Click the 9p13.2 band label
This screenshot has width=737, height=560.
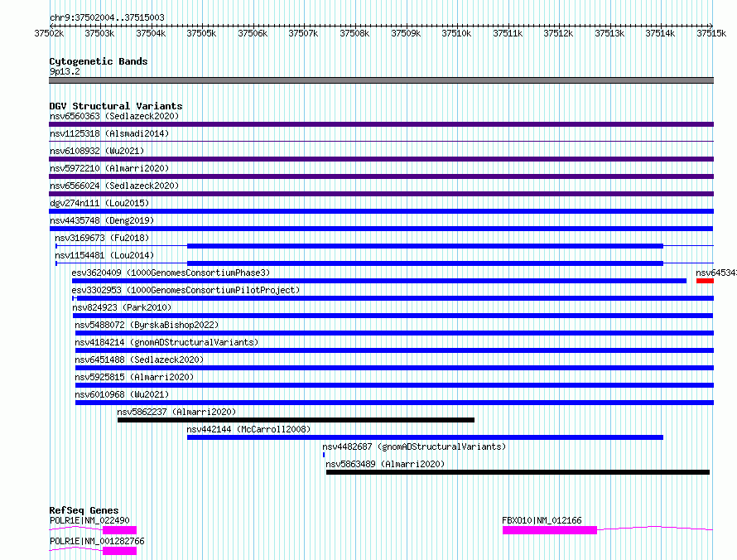coord(65,71)
